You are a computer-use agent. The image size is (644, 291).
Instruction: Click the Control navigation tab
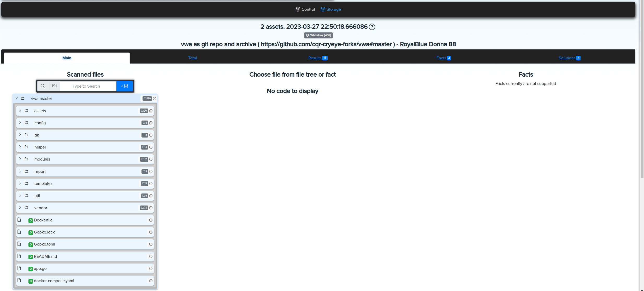305,9
